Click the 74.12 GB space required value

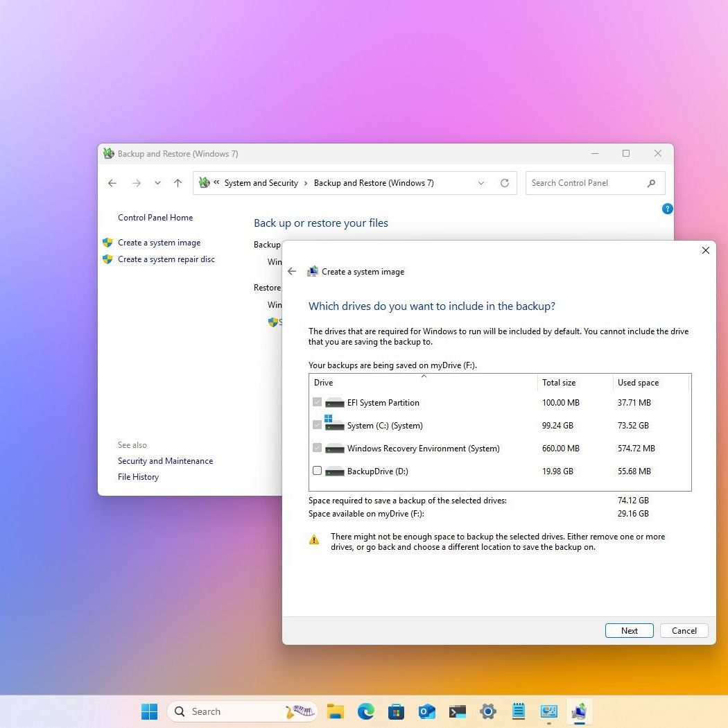pyautogui.click(x=633, y=500)
